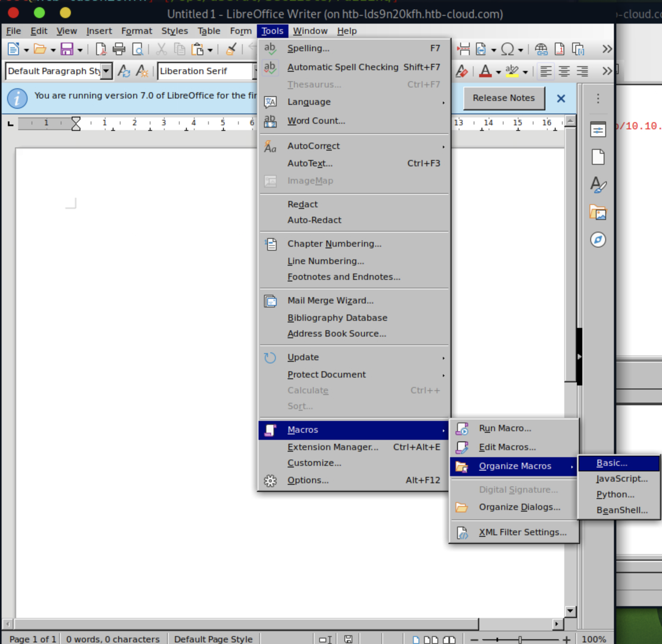Click the Font Name input field
This screenshot has height=644, width=662.
[x=205, y=71]
